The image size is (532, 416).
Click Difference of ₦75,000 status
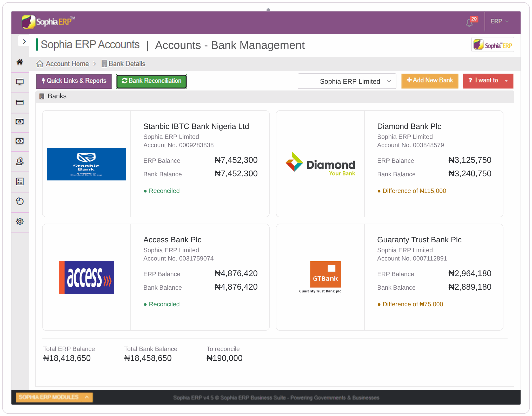tap(410, 304)
